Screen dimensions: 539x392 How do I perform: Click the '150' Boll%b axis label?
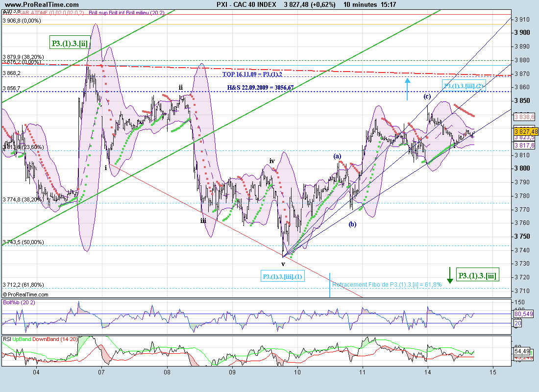point(520,302)
